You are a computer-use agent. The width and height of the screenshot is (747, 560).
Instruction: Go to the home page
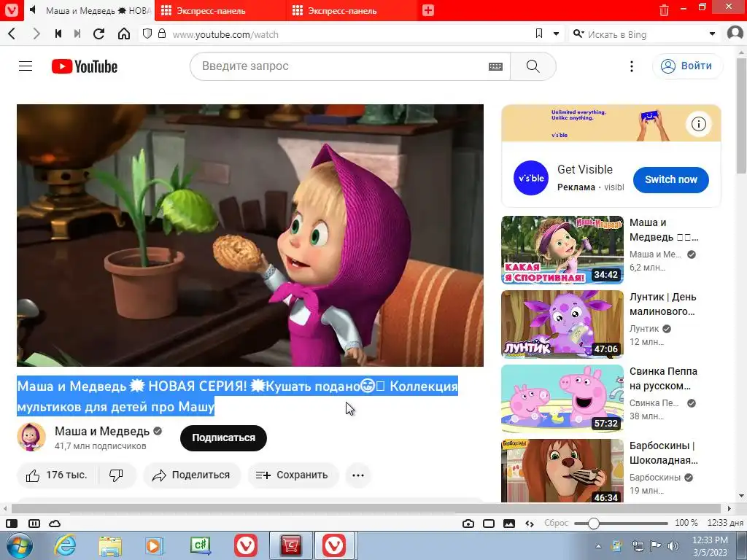click(124, 34)
